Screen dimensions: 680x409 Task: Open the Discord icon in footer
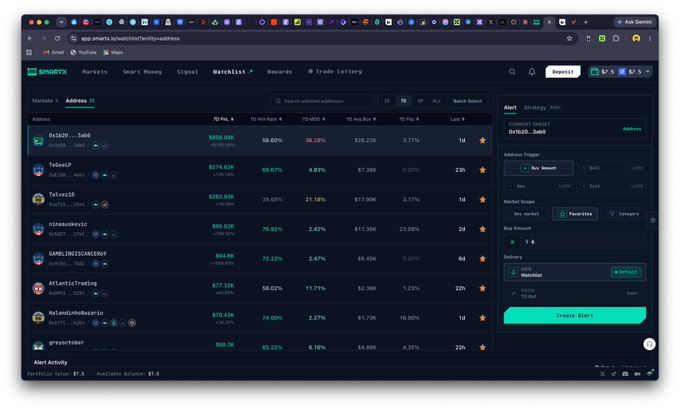625,374
